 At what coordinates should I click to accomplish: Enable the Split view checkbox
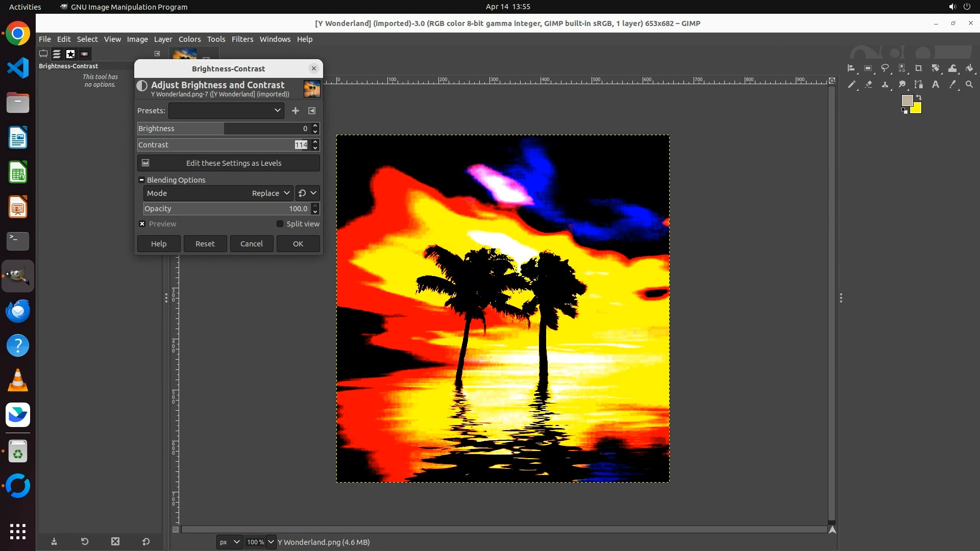[280, 224]
